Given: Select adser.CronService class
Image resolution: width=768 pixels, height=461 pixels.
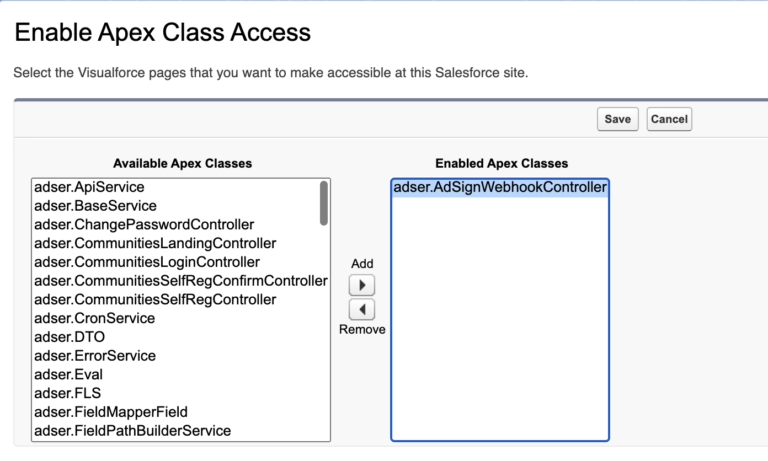Looking at the screenshot, I should tap(94, 318).
